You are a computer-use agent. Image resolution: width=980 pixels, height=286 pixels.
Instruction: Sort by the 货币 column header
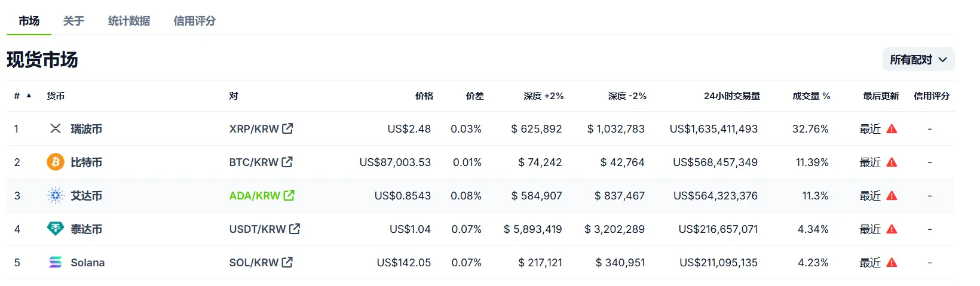56,96
